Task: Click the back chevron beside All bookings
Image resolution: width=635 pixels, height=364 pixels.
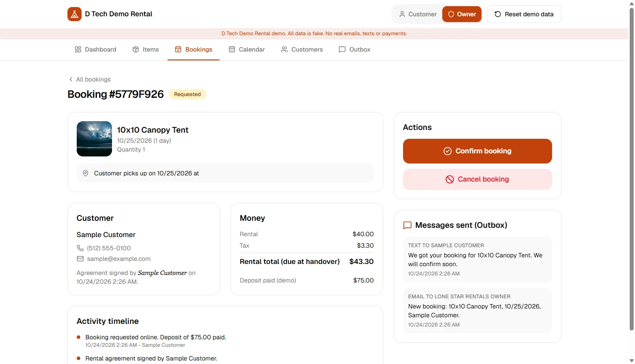Action: point(71,79)
